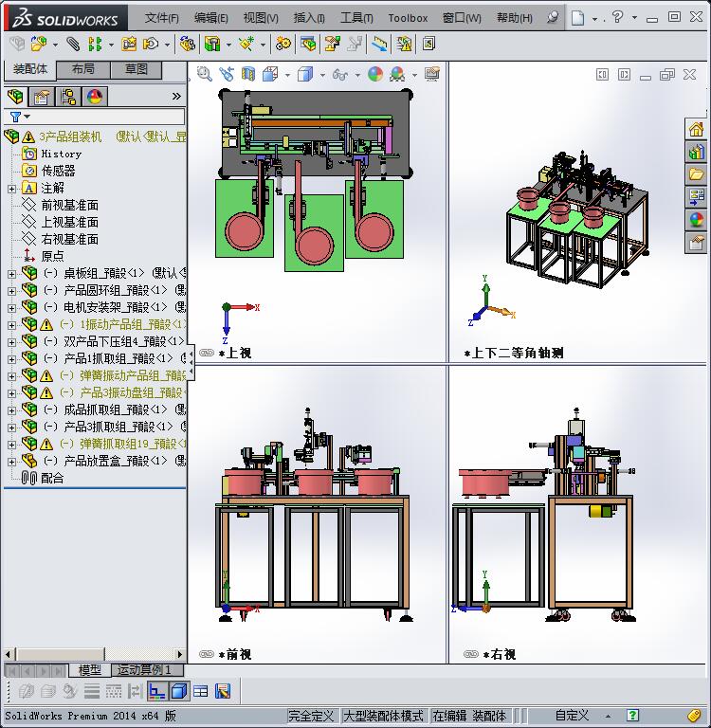Click the Section View icon

[x=248, y=74]
